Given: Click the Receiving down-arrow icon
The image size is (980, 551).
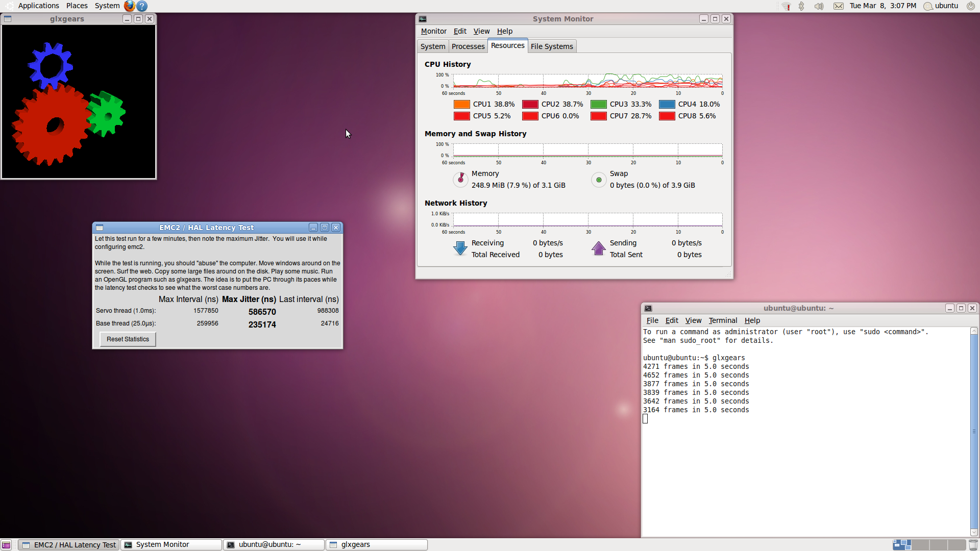Looking at the screenshot, I should 460,248.
